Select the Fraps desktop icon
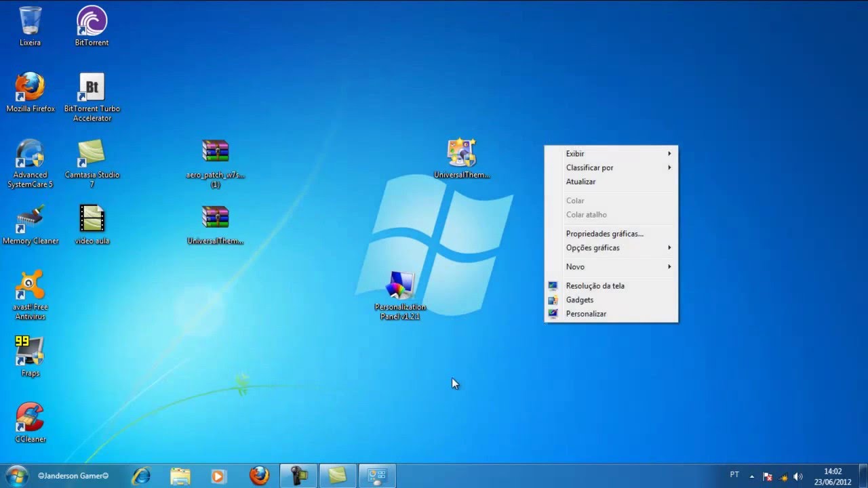The height and width of the screenshot is (488, 868). pyautogui.click(x=30, y=357)
